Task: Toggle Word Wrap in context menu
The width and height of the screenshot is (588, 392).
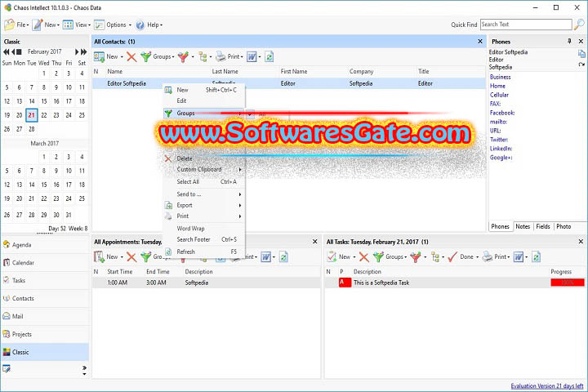Action: click(x=204, y=229)
